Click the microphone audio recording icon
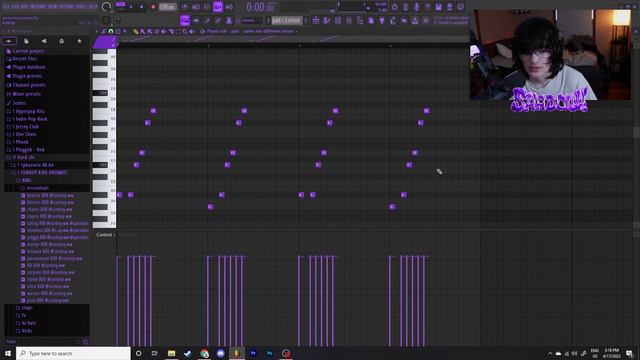 pyautogui.click(x=416, y=7)
